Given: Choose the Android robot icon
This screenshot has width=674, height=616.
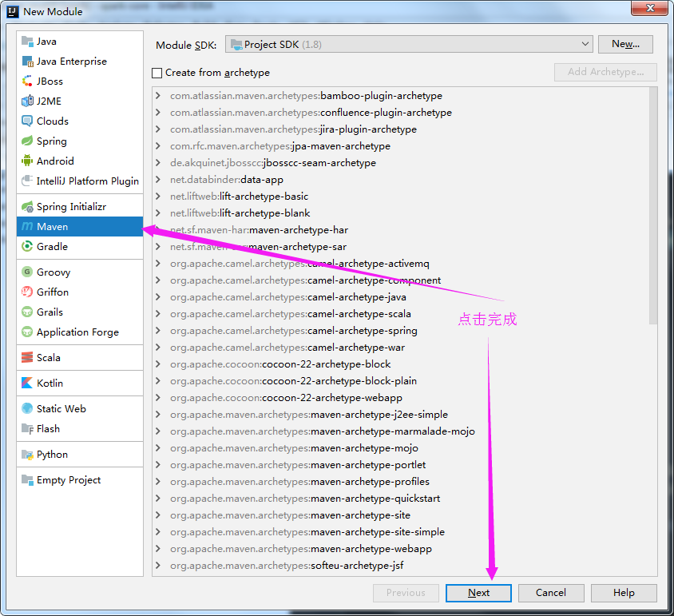Looking at the screenshot, I should [27, 161].
